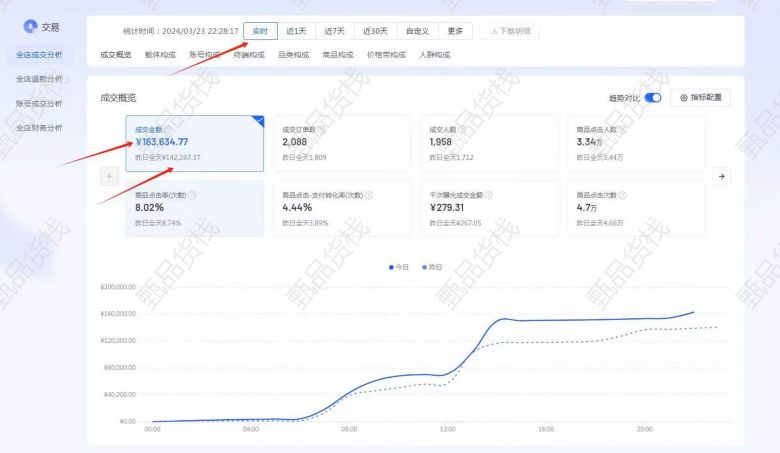The image size is (780, 453).
Task: Open the 自定义 date range picker
Action: click(x=417, y=31)
